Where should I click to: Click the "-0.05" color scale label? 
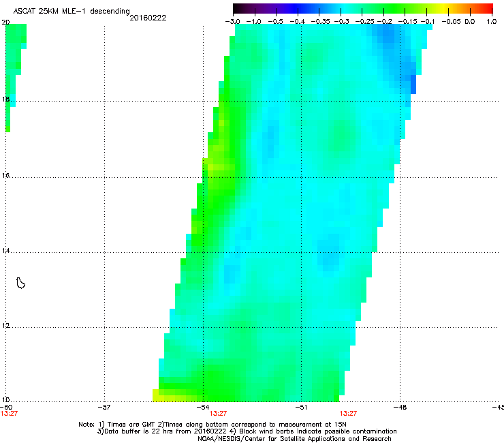(451, 22)
